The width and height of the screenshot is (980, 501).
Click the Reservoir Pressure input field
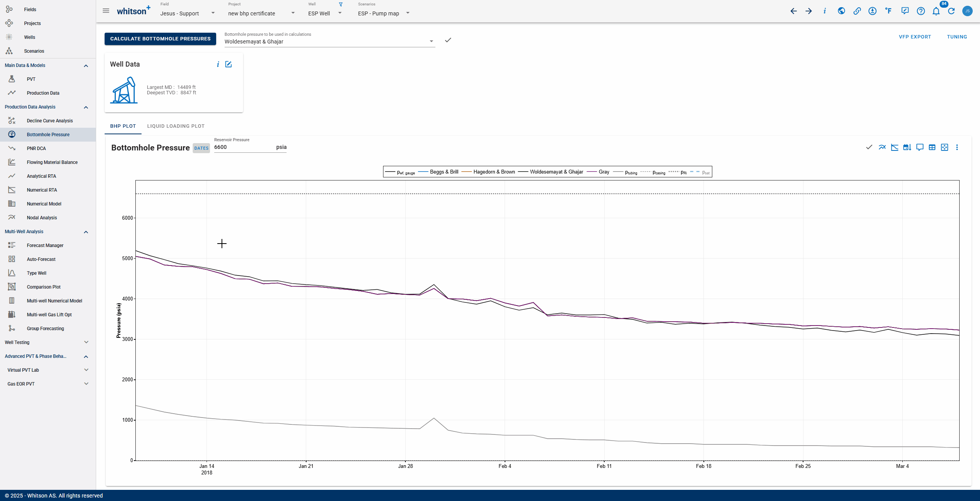[x=243, y=147]
